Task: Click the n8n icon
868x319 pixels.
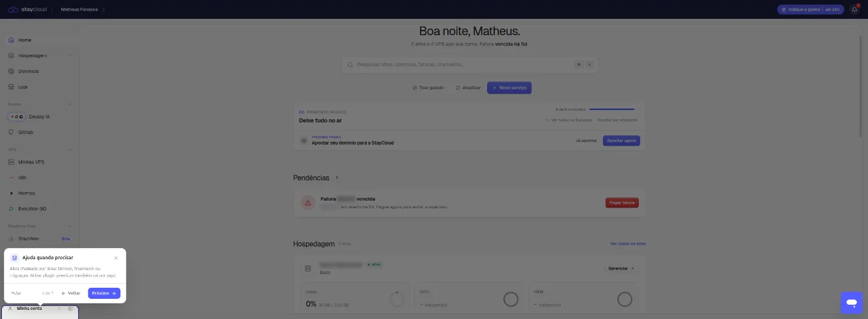Action: tap(11, 178)
